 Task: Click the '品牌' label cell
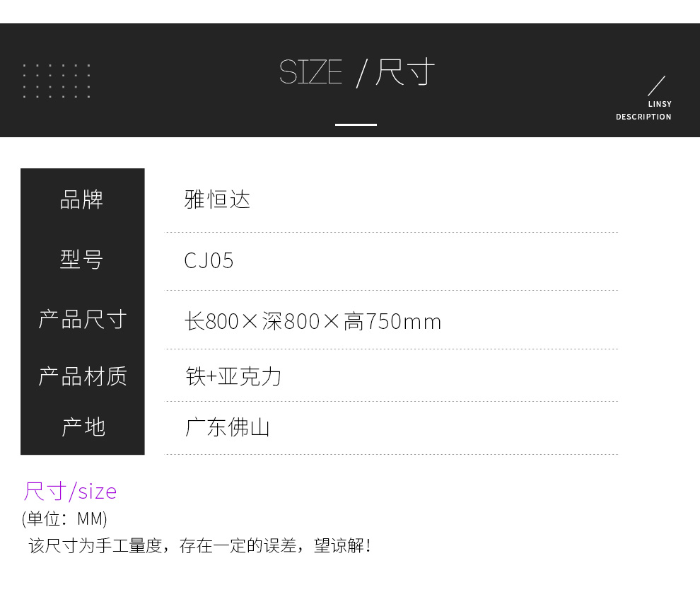tap(82, 199)
